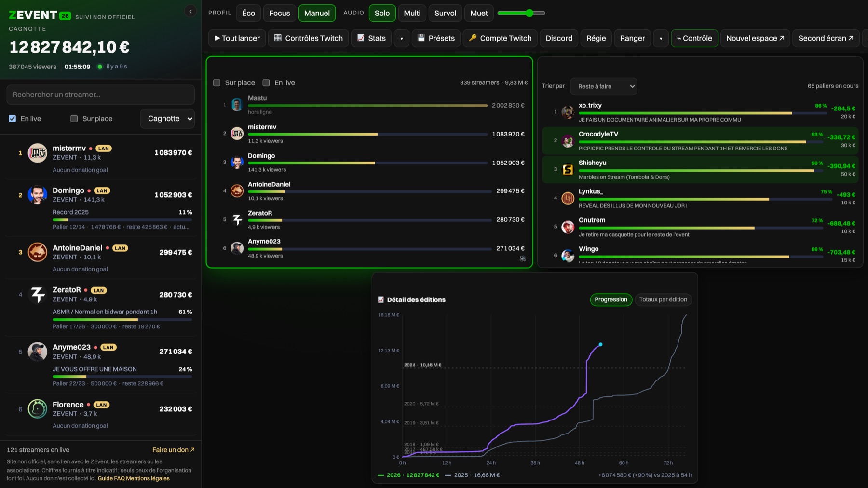Check Sur place in the ranking panel

click(x=217, y=83)
